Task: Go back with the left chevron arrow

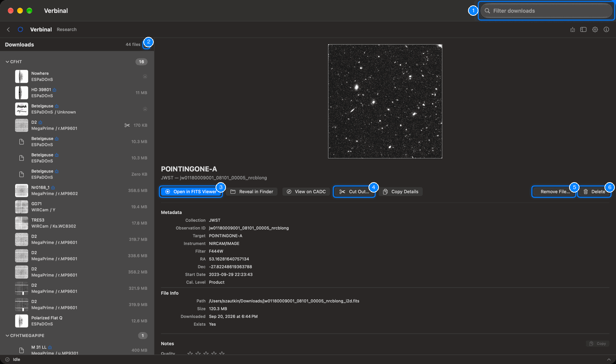Action: click(8, 30)
